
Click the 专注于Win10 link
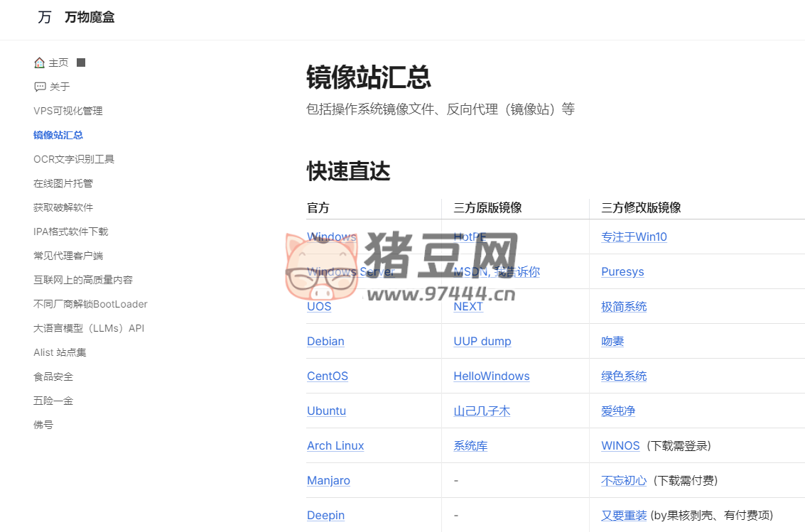(634, 237)
